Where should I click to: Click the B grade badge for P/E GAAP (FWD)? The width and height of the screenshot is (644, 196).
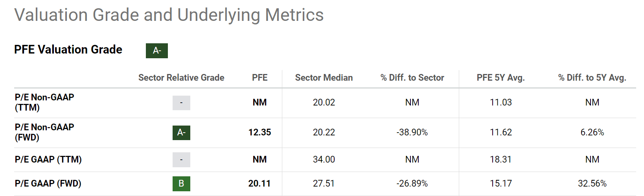click(181, 183)
